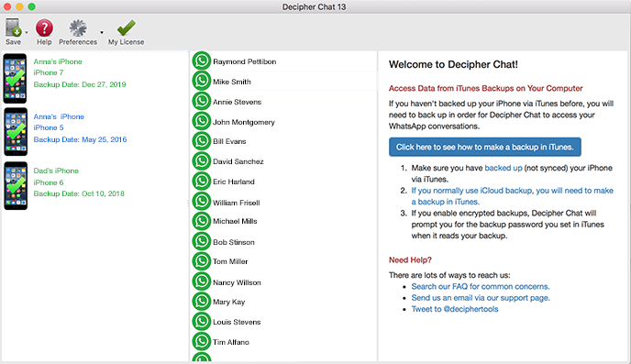Select the Mary Kay contact name
The width and height of the screenshot is (631, 364).
tap(228, 302)
